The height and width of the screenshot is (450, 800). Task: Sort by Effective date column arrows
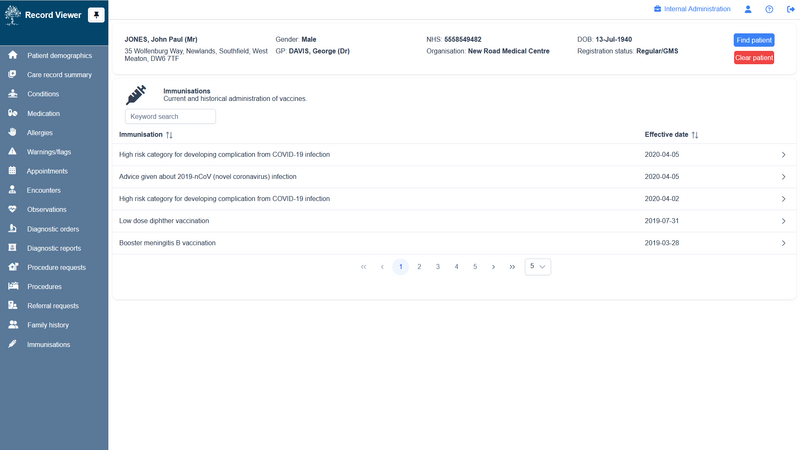tap(695, 135)
